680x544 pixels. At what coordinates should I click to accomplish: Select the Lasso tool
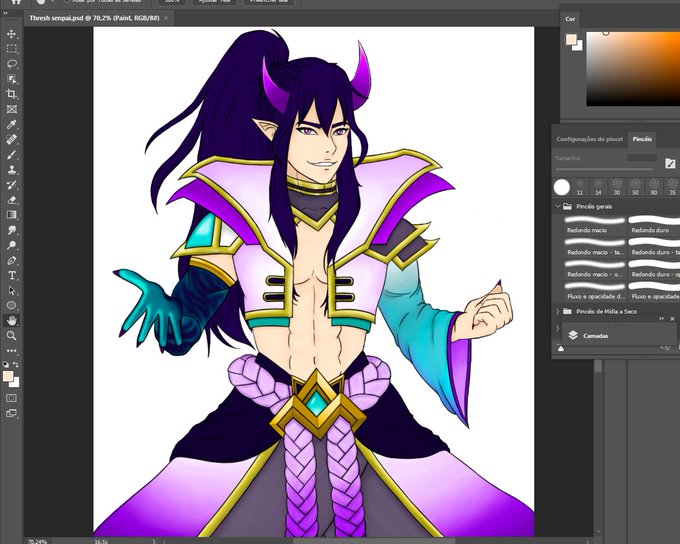pyautogui.click(x=12, y=64)
